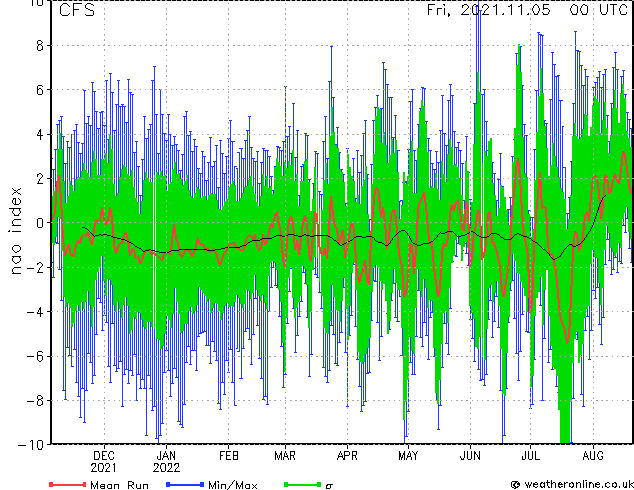Click the CFS model label
Screen dimensions: 634x490
click(x=77, y=10)
